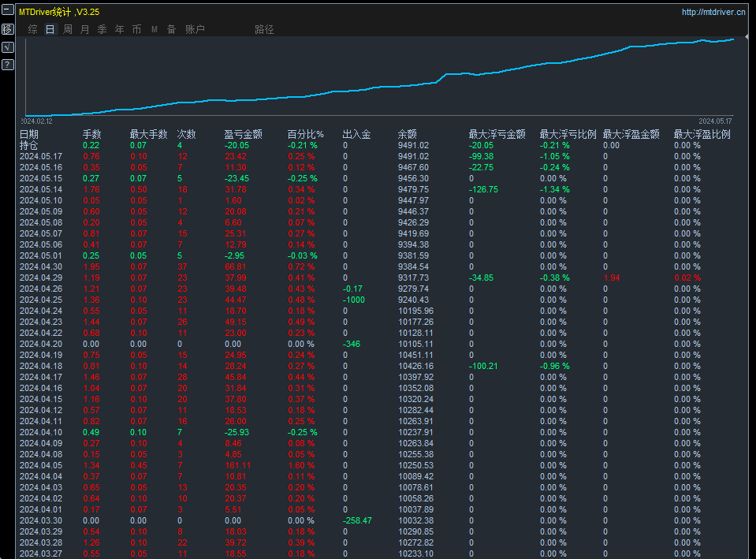Select the 日 daily statistics tab
The image size is (756, 559).
(x=49, y=29)
